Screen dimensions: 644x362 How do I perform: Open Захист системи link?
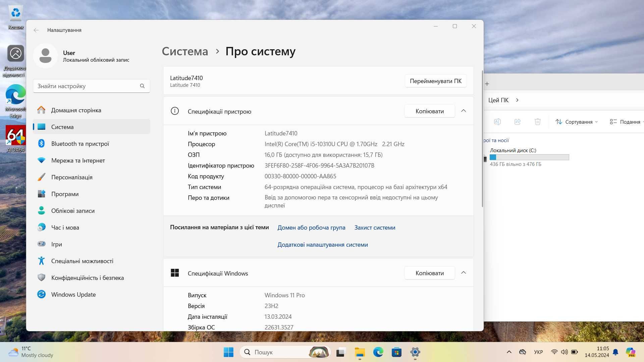[x=375, y=228]
